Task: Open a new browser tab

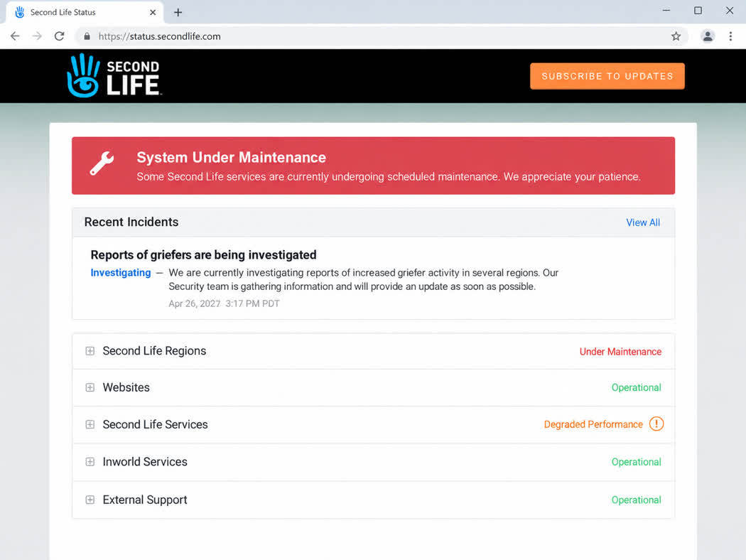Action: pos(178,12)
